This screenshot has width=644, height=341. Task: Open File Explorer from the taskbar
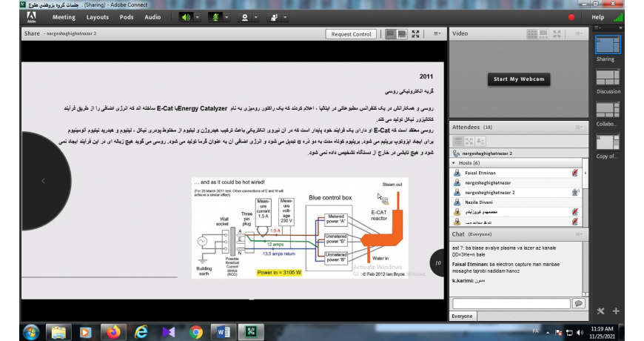point(58,332)
